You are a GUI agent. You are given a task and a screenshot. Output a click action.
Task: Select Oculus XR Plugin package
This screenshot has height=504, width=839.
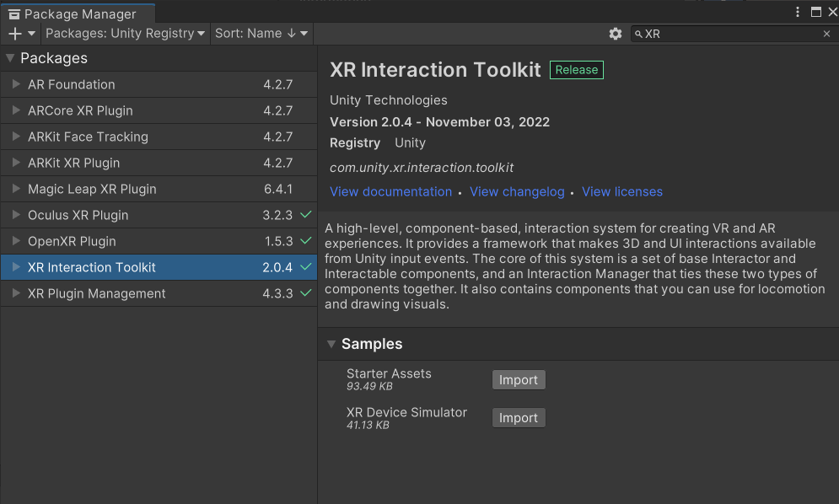(x=159, y=215)
